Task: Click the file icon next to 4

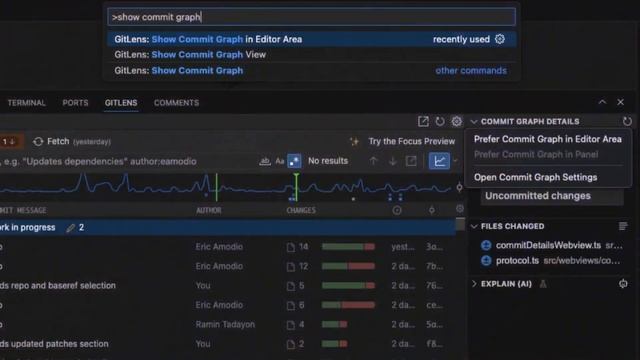Action: click(x=291, y=325)
